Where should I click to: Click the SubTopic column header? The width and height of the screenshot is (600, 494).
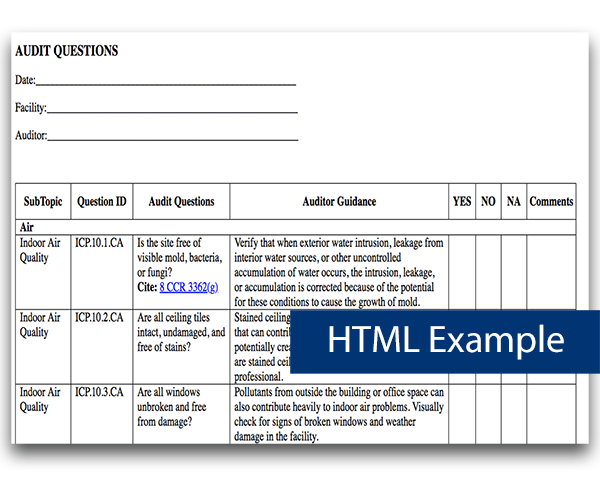point(43,201)
